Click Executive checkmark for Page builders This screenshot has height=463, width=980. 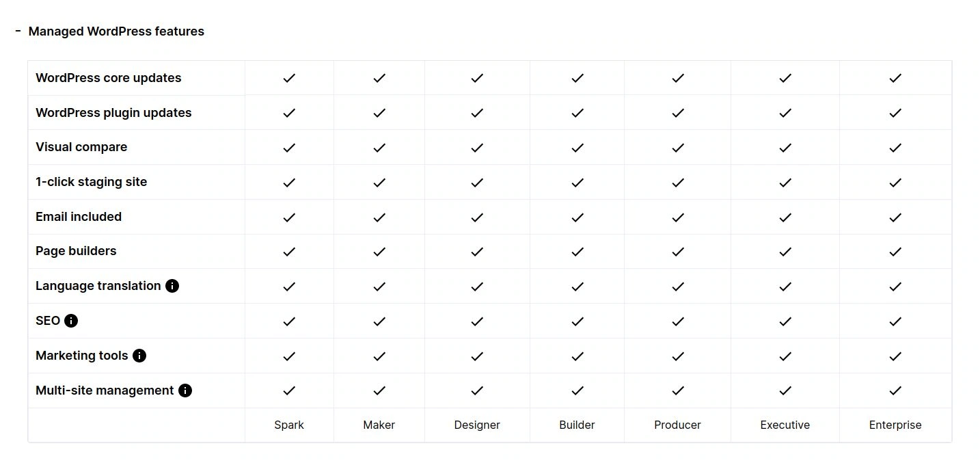tap(785, 252)
